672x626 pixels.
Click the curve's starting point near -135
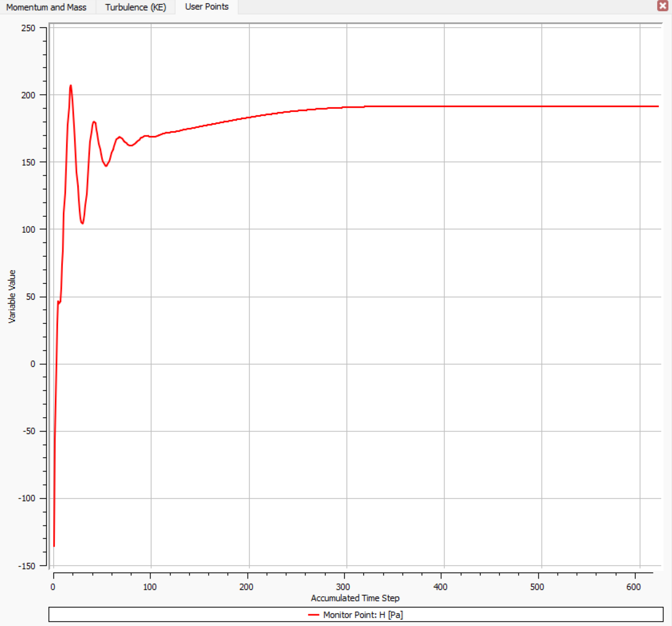tap(54, 546)
